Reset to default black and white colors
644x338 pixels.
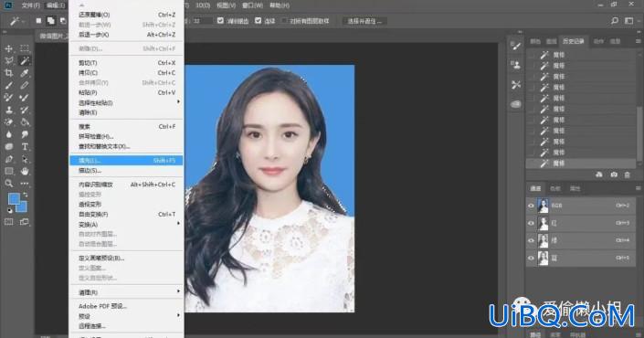point(9,211)
